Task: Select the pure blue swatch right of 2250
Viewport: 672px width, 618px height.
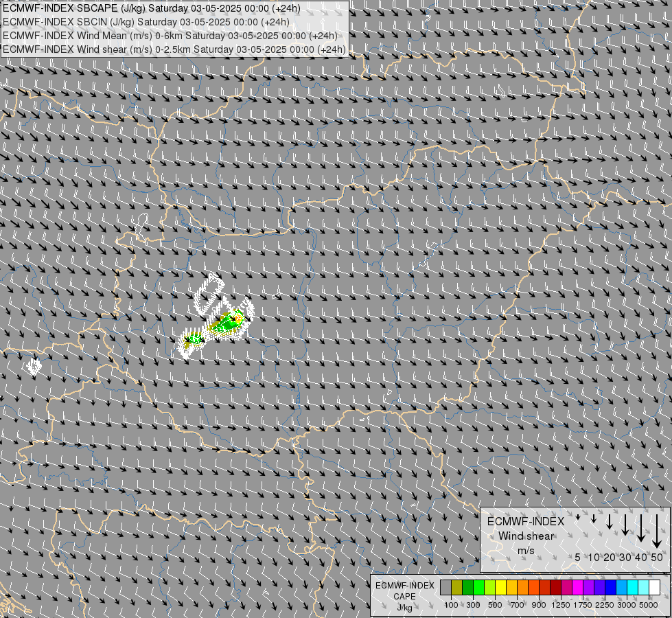Action: click(x=611, y=588)
